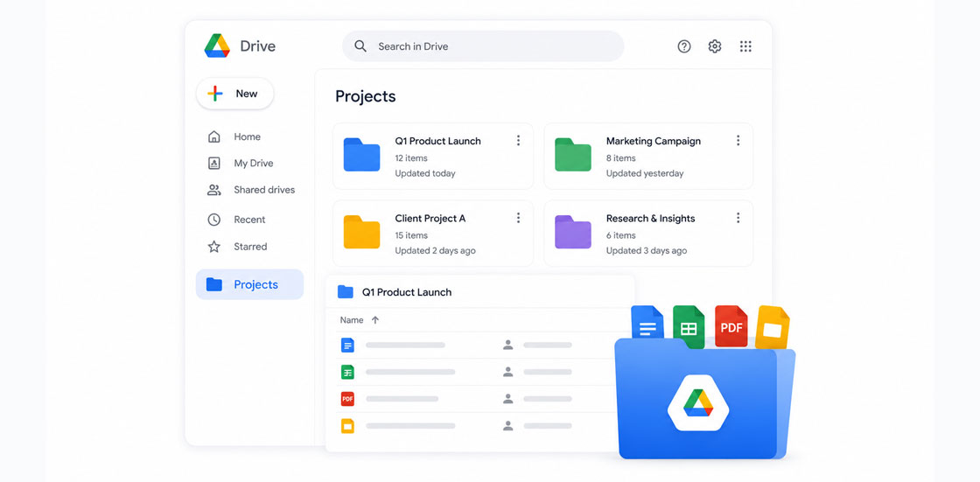Open the green Marketing Campaign folder icon

[x=573, y=155]
